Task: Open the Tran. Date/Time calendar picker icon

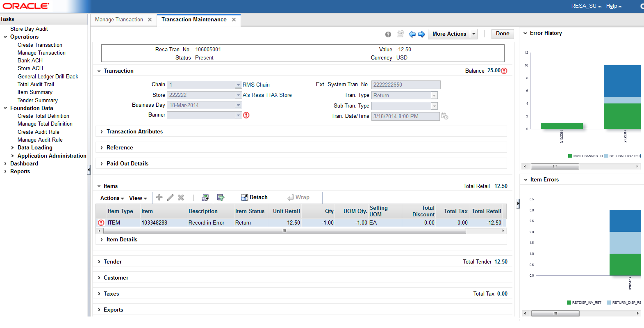Action: pyautogui.click(x=445, y=116)
